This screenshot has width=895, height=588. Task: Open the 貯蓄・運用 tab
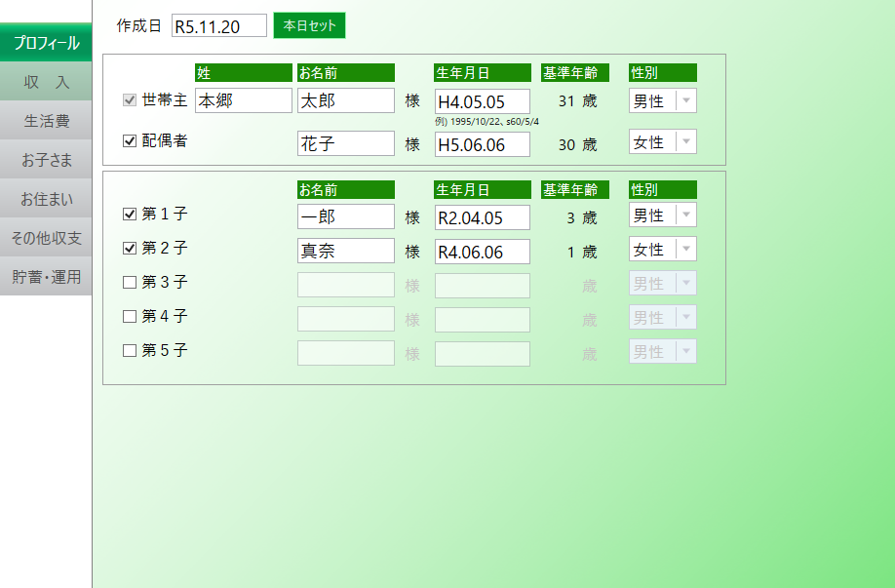pyautogui.click(x=46, y=277)
